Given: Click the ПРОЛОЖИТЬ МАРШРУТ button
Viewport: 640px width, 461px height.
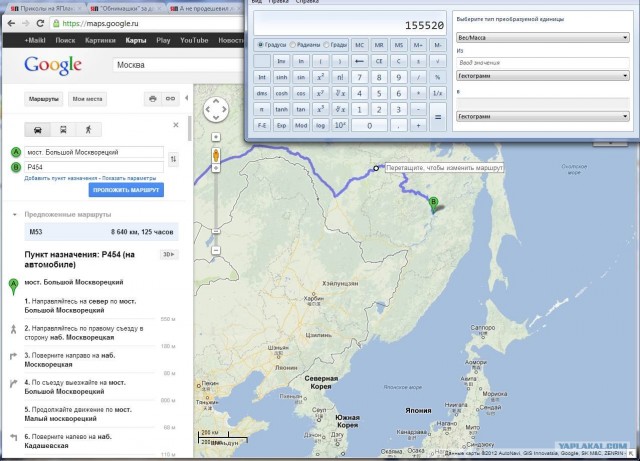Looking at the screenshot, I should click(x=126, y=190).
